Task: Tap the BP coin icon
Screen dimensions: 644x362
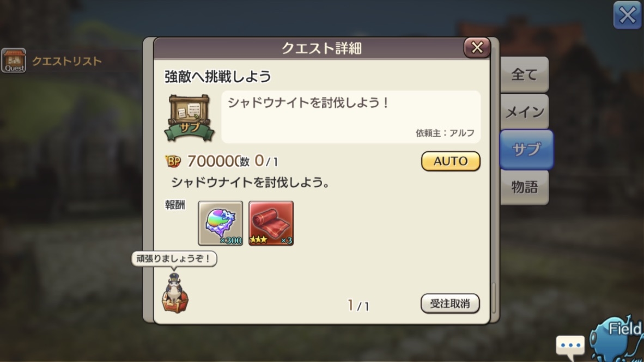Action: click(173, 161)
